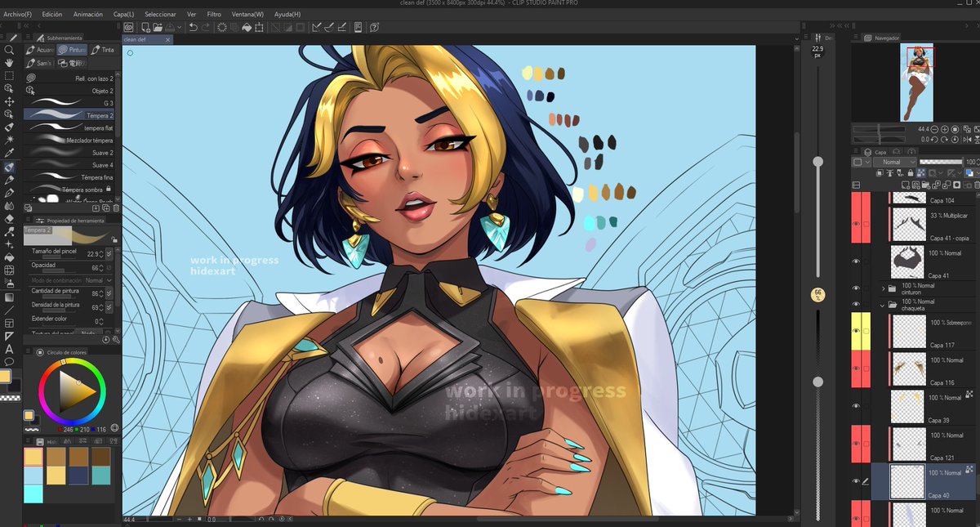
Task: Select the tempera flat brush
Action: click(69, 128)
